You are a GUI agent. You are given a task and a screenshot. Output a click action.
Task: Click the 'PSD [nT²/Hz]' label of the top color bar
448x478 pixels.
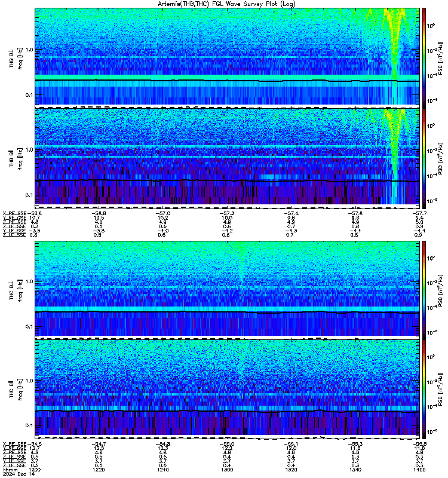click(x=440, y=58)
